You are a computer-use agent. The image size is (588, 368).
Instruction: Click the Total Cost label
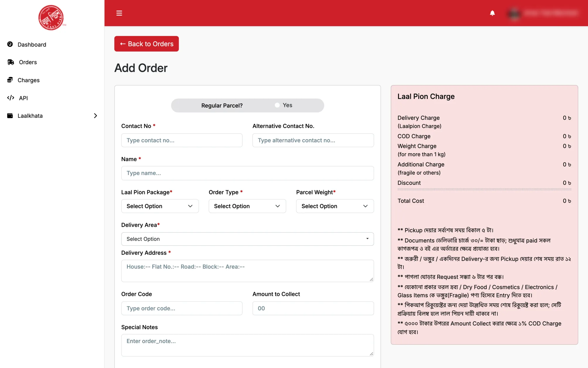point(411,201)
